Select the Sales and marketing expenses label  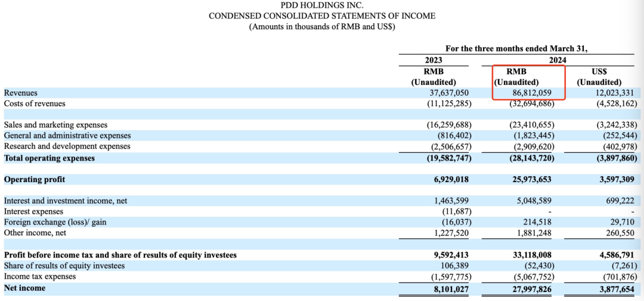pyautogui.click(x=55, y=125)
